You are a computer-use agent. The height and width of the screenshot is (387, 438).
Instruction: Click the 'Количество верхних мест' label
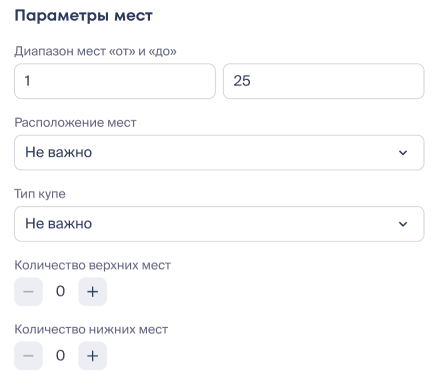[x=93, y=265]
